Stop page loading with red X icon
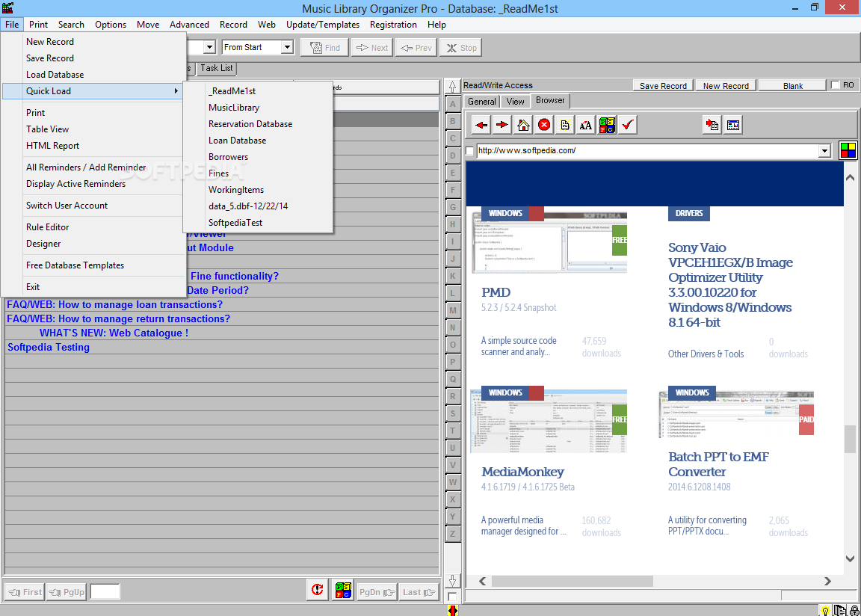 [544, 125]
